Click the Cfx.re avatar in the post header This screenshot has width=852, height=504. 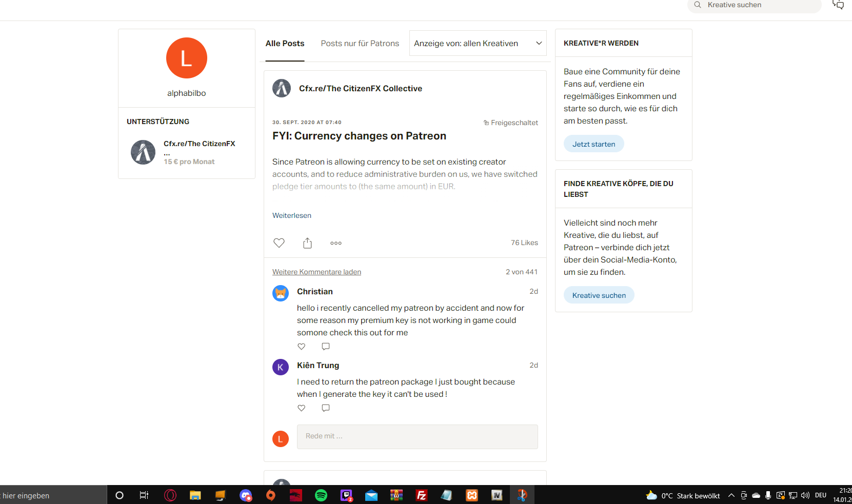(282, 88)
